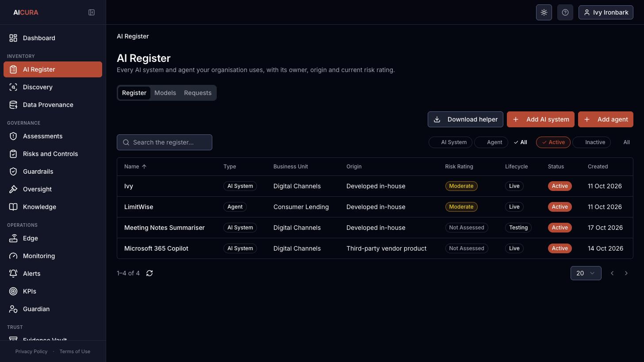Toggle light theme sun icon
The width and height of the screenshot is (644, 362).
point(544,12)
